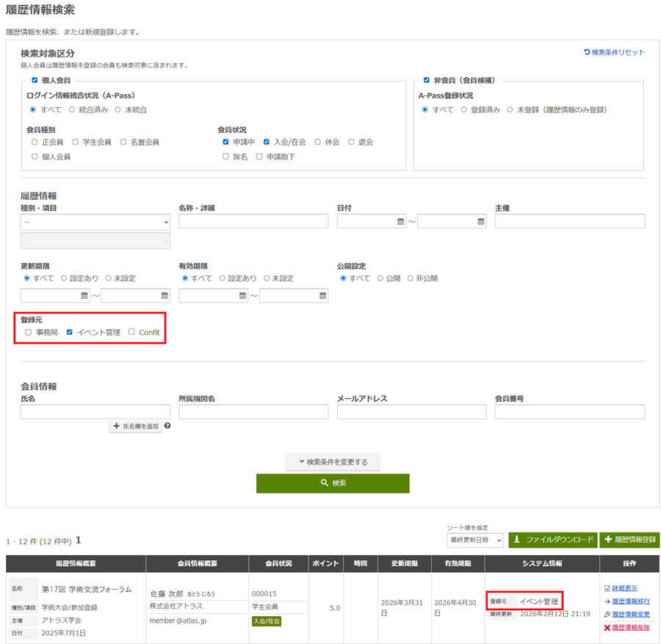Viewport: 661px width, 644px height.
Task: Click help question mark beside 氏名欄を追加
Action: [x=167, y=426]
